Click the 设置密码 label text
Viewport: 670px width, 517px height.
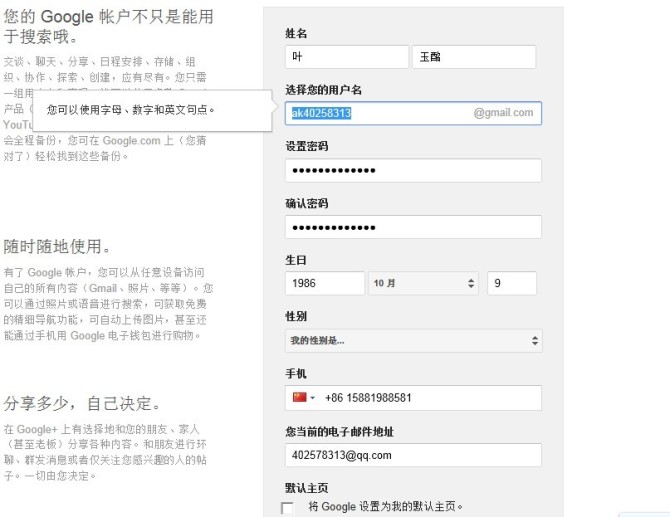pos(307,147)
